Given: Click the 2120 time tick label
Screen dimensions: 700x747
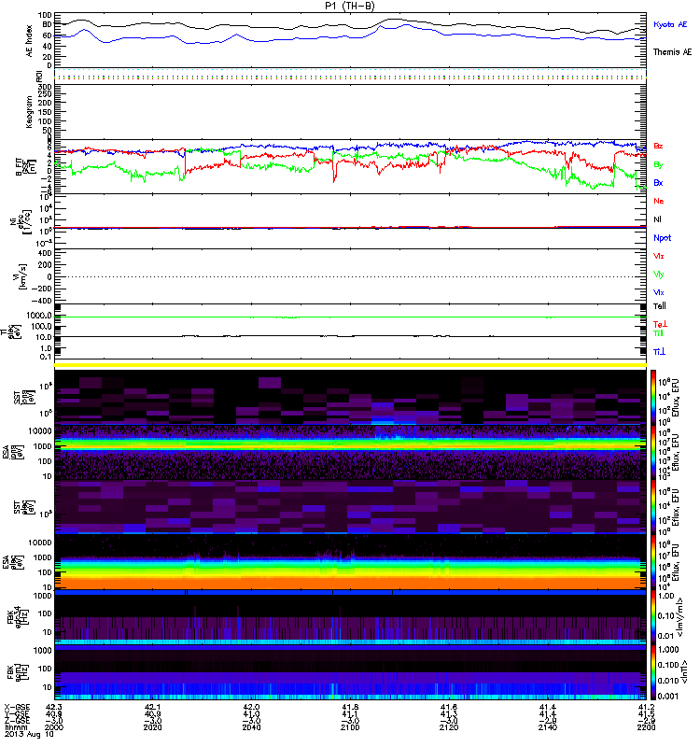Looking at the screenshot, I should coord(449,727).
